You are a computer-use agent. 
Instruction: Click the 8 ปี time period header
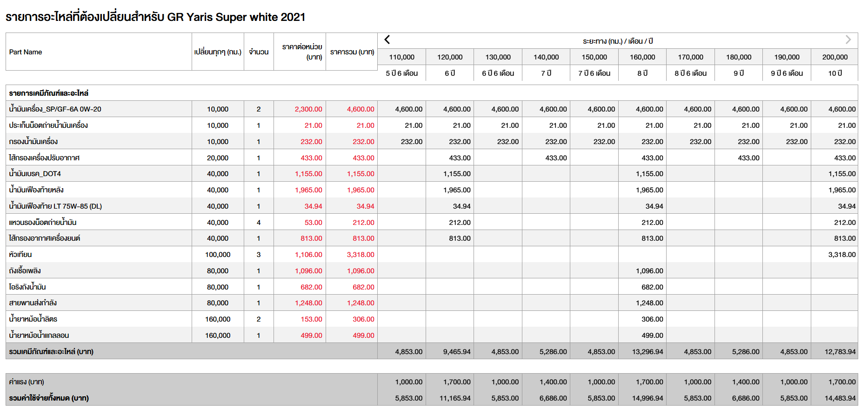coord(642,73)
